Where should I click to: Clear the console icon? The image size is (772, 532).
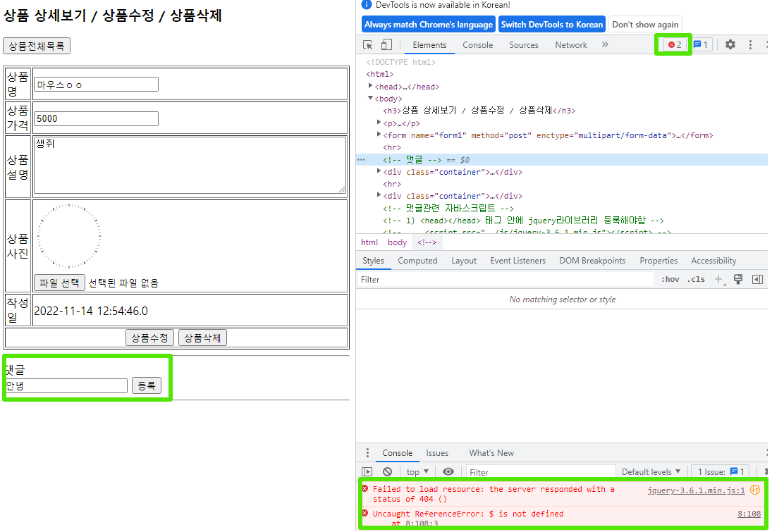point(388,471)
